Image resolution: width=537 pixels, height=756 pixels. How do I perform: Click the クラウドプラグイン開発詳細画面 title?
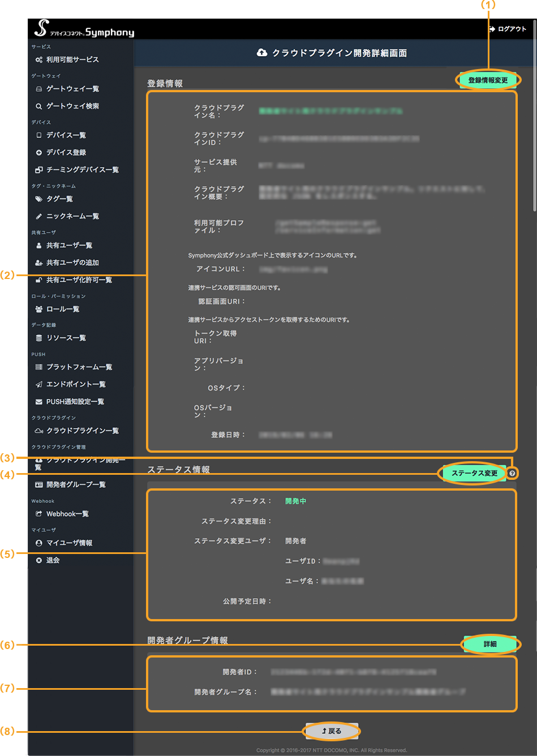(340, 53)
